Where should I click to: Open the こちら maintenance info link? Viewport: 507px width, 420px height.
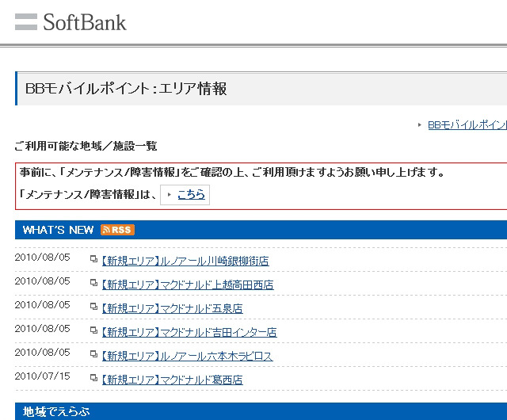191,194
